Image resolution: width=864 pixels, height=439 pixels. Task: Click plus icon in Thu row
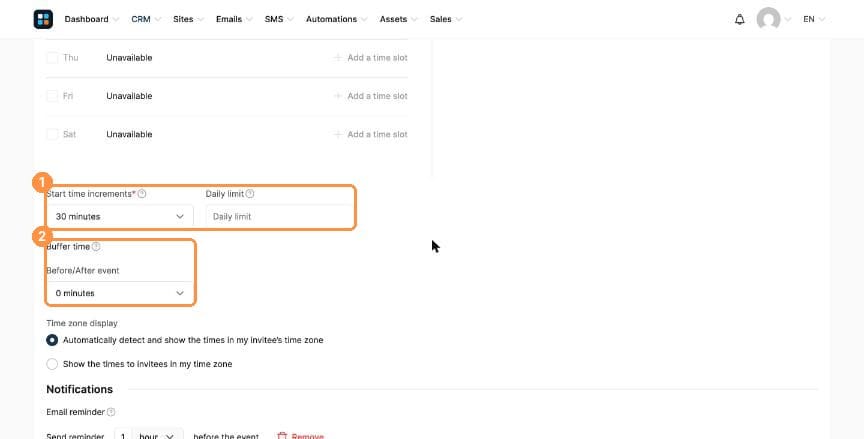[338, 57]
